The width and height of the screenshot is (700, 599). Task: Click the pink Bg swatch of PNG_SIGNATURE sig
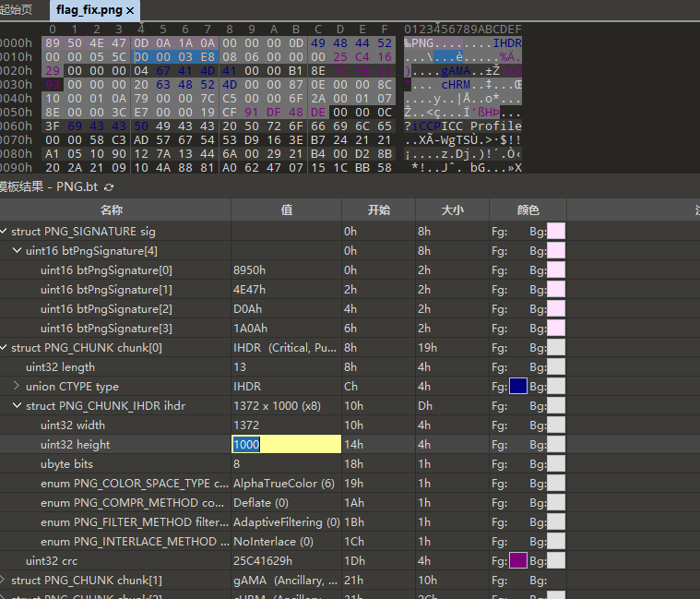click(x=556, y=232)
